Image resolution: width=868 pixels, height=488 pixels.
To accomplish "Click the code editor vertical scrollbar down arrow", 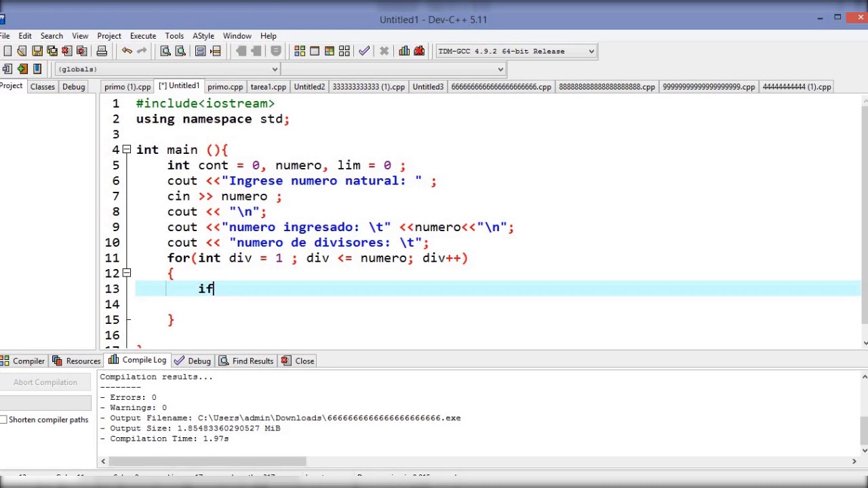I will 865,342.
